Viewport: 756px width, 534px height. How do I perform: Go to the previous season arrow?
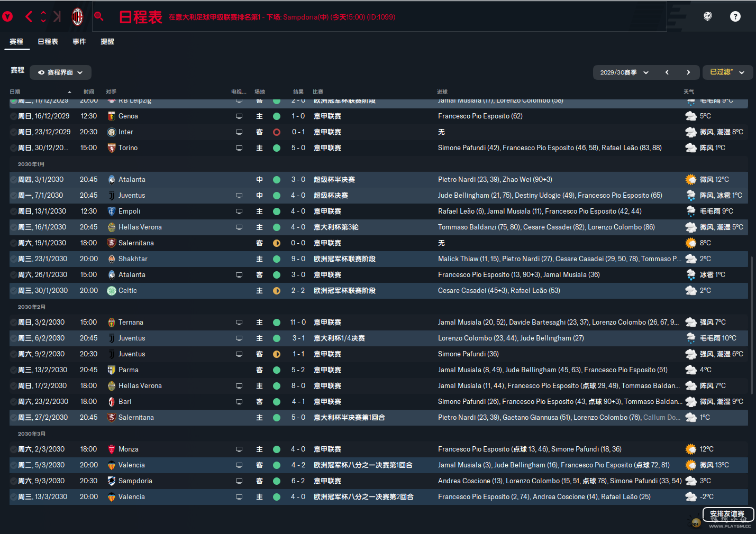(x=667, y=72)
